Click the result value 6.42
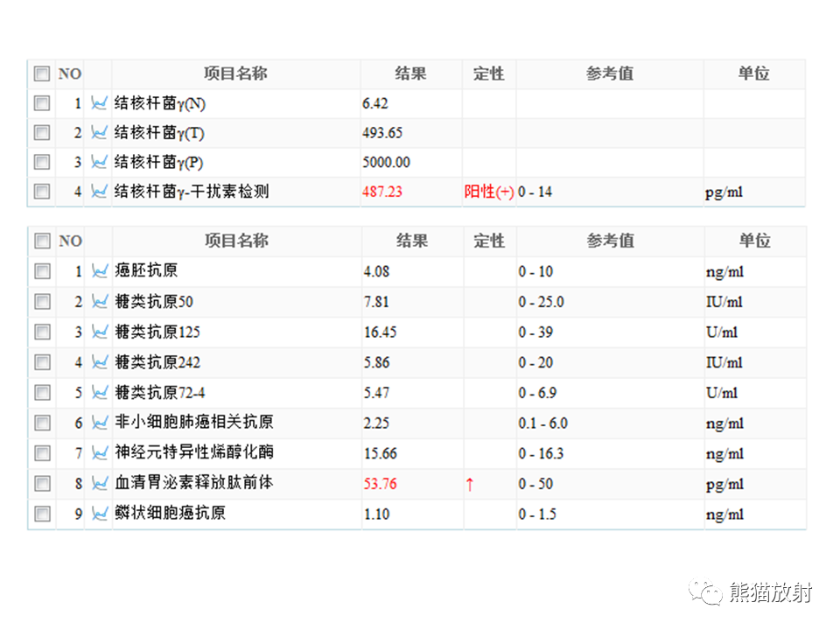Viewport: 840px width, 630px height. pos(375,103)
